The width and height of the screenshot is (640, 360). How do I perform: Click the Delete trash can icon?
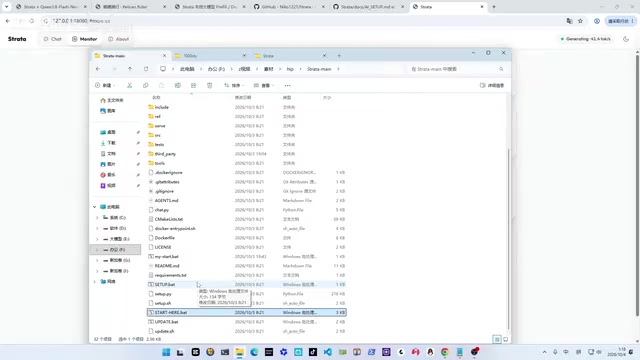click(209, 85)
